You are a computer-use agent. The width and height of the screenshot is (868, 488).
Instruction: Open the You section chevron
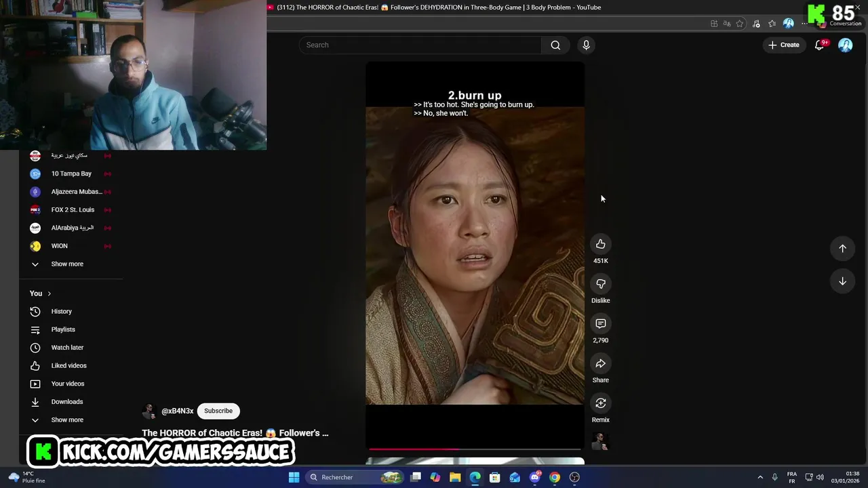[49, 293]
